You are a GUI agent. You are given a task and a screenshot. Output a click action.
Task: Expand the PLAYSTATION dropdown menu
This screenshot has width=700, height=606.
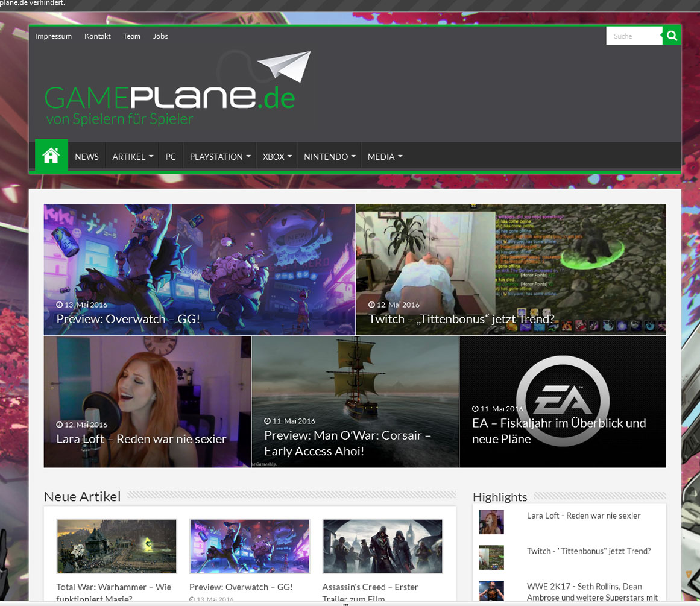(220, 157)
